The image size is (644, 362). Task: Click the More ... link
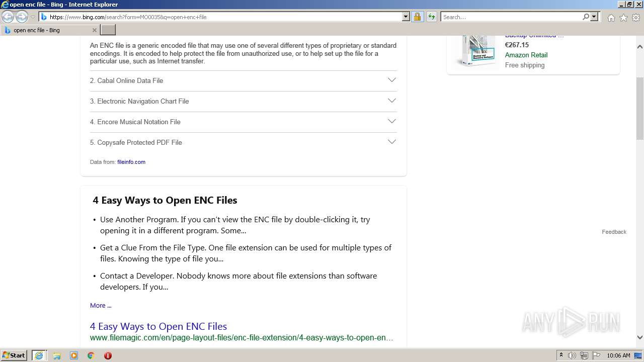(101, 305)
